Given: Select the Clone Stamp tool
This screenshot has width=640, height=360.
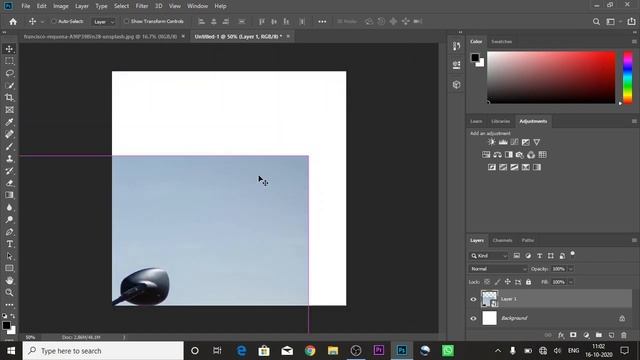Looking at the screenshot, I should [x=9, y=158].
